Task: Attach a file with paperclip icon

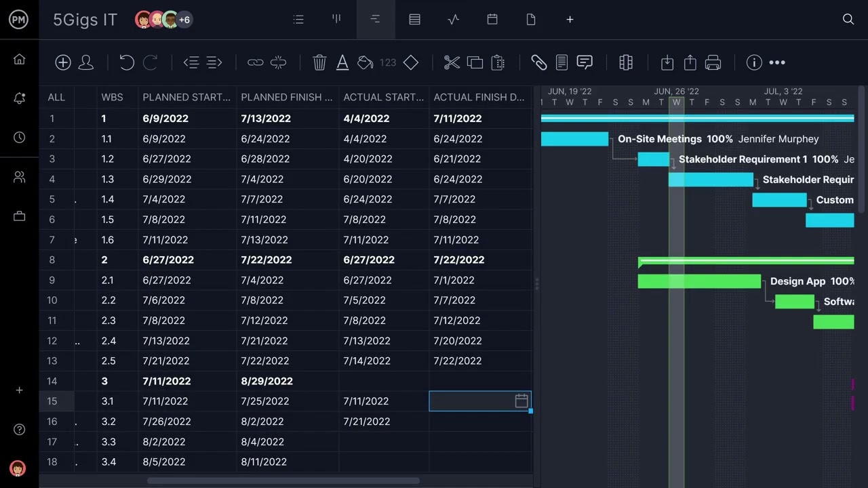Action: click(538, 62)
